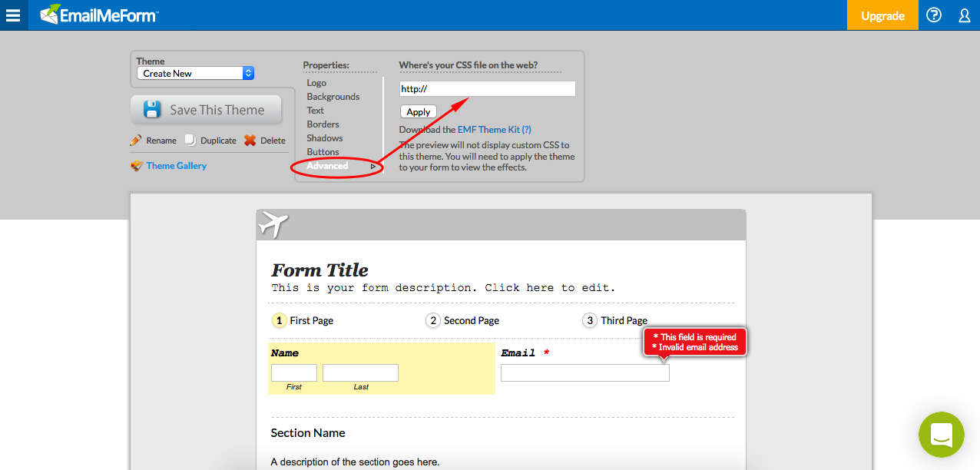Select Borders in Properties list
The width and height of the screenshot is (980, 470).
click(323, 124)
